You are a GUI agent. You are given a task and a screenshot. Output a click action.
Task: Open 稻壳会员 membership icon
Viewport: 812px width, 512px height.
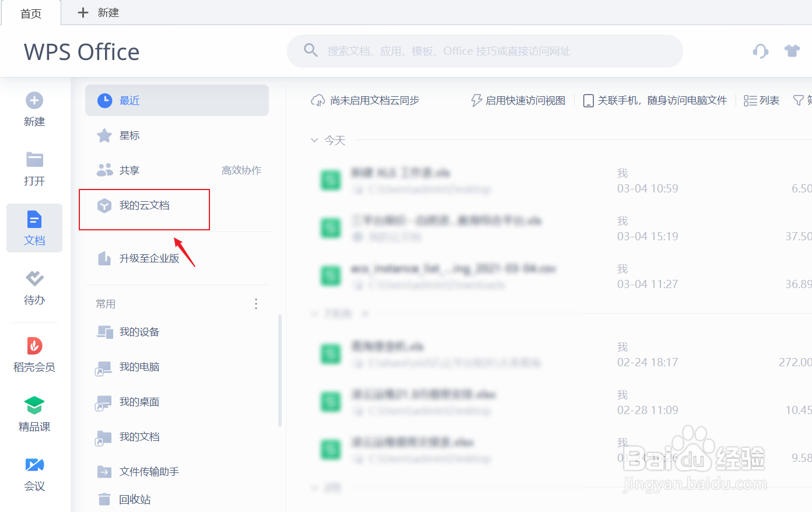(x=34, y=345)
